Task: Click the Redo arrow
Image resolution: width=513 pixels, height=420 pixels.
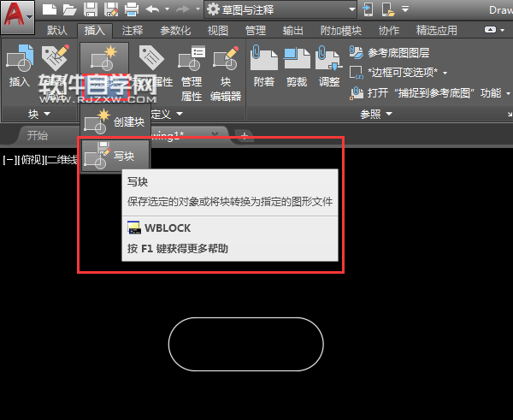Action: (183, 9)
